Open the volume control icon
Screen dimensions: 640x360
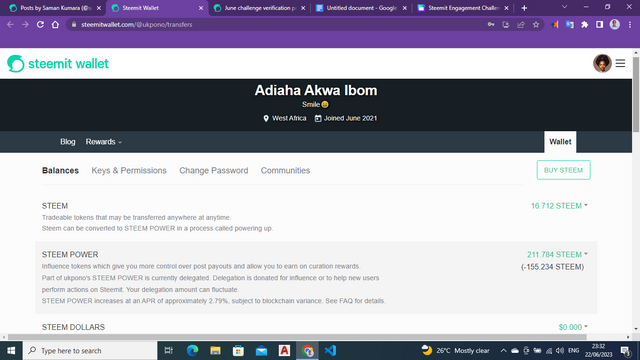tap(560, 351)
